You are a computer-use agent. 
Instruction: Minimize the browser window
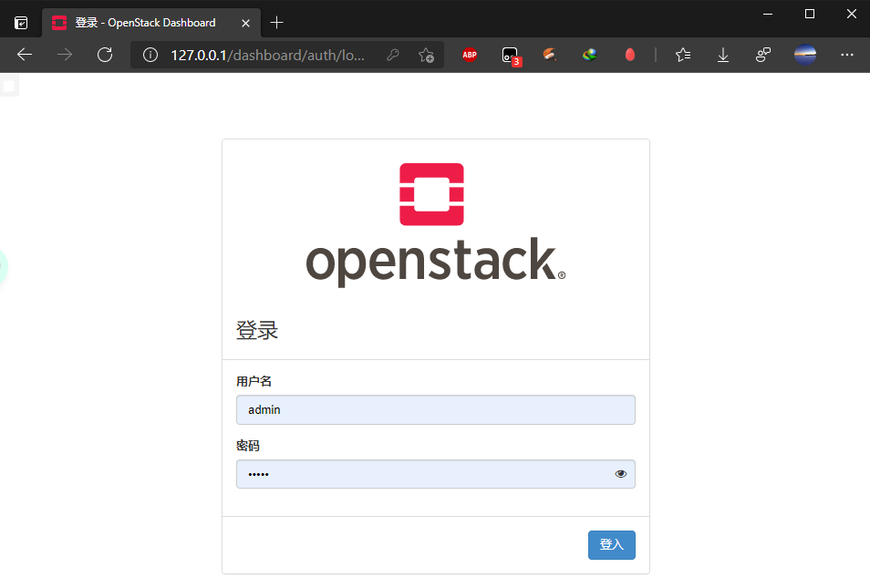coord(768,14)
